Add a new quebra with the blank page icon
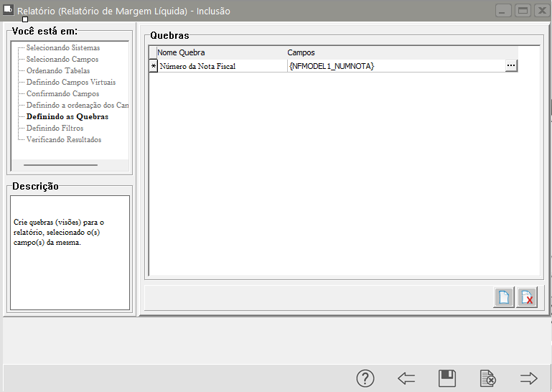Image resolution: width=552 pixels, height=392 pixels. coord(505,297)
